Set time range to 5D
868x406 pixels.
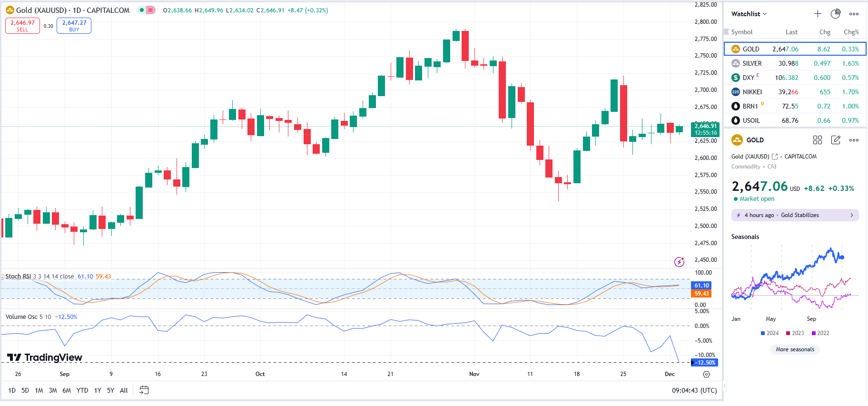pos(25,390)
